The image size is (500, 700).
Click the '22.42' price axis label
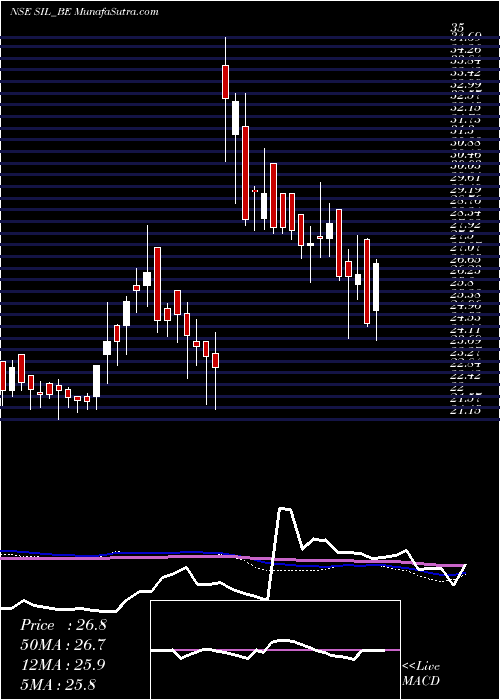466,376
